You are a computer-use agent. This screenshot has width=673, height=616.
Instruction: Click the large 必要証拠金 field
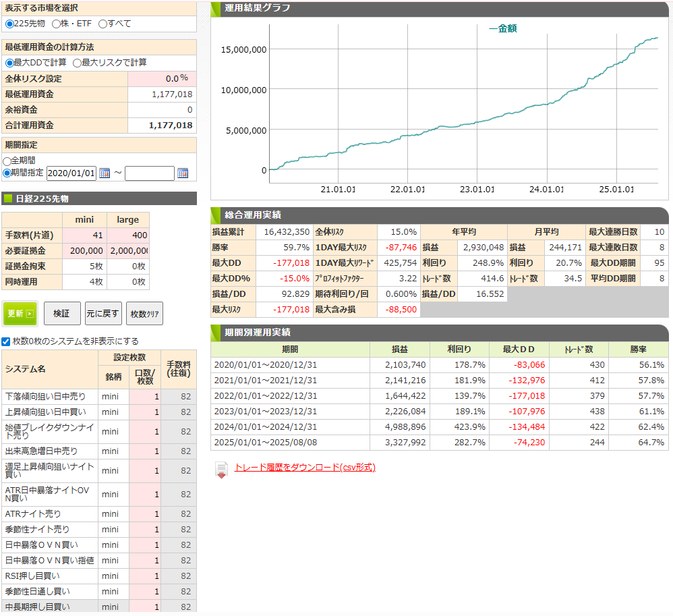coord(128,250)
